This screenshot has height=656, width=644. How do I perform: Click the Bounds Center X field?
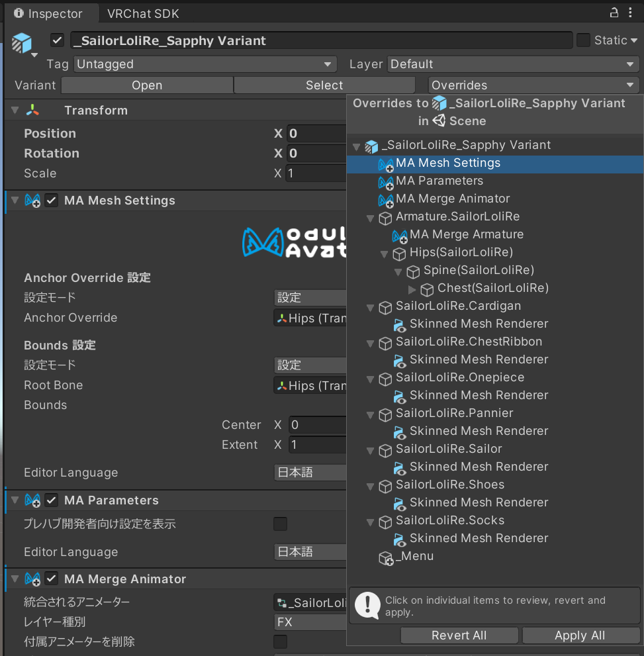point(318,424)
